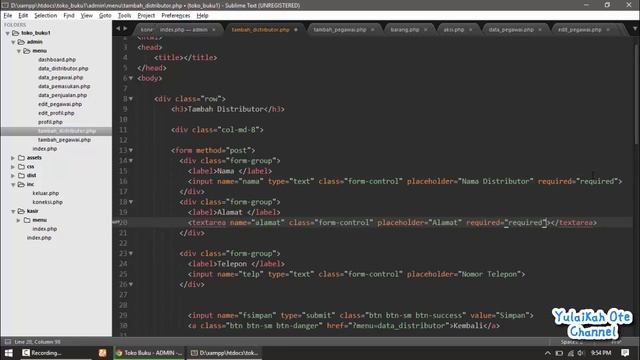
Task: Collapse the inc folder
Action: [13, 184]
